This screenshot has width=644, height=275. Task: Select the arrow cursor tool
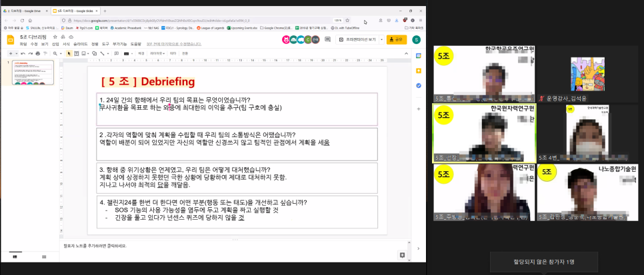pos(69,53)
